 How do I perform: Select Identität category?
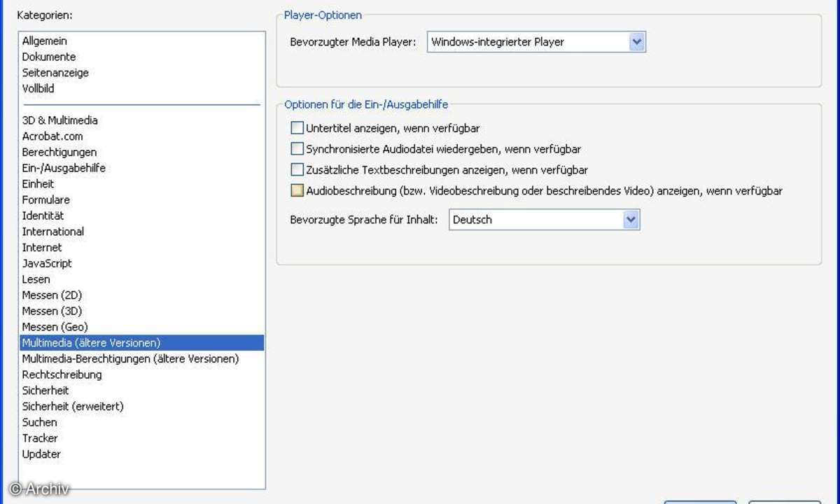pos(43,216)
